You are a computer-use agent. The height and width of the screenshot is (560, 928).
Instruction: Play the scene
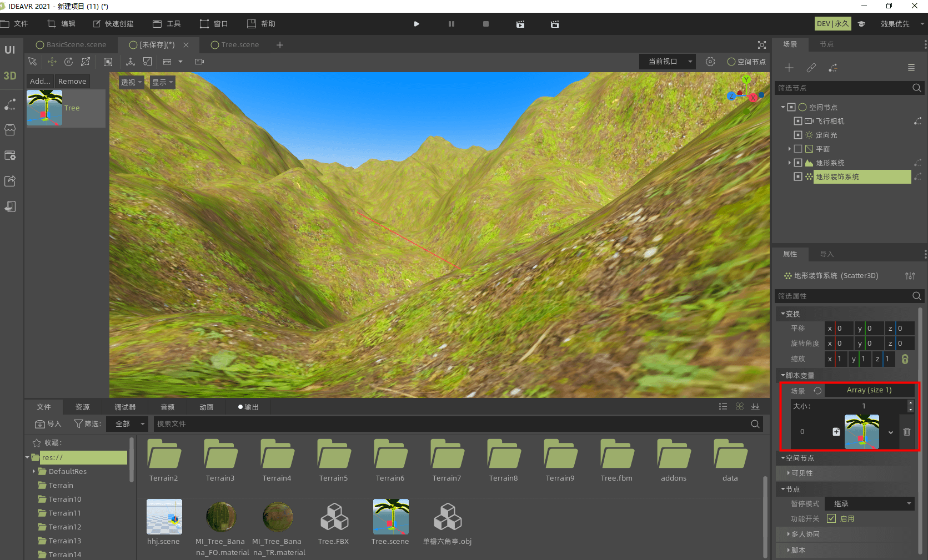click(x=417, y=24)
